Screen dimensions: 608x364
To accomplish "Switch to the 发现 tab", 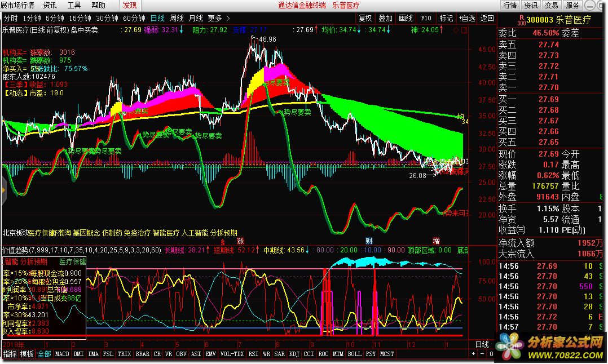I will coord(130,5).
